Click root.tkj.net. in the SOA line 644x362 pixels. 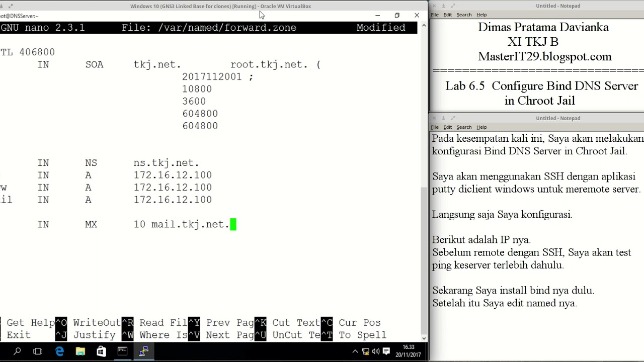pos(269,64)
